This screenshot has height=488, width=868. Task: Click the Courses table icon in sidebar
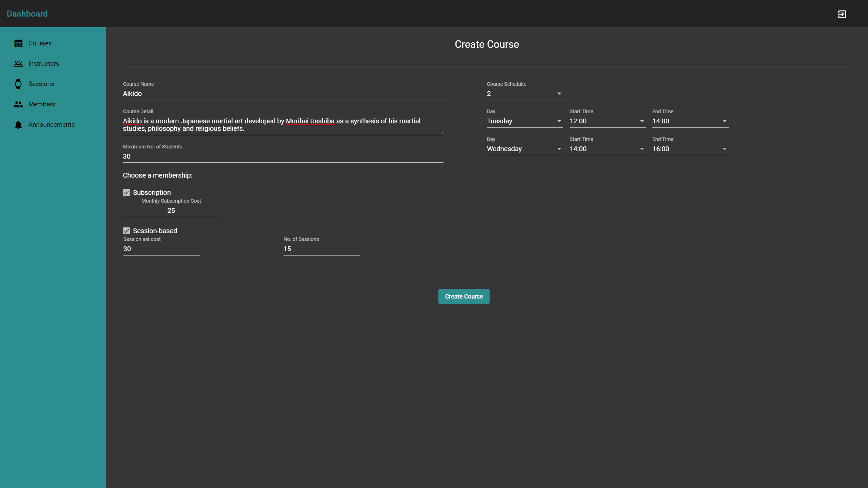click(x=18, y=43)
